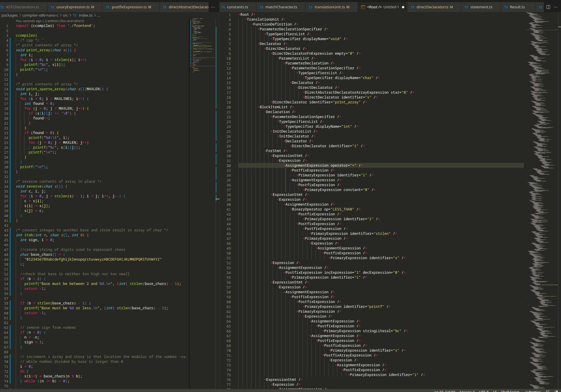Image resolution: width=561 pixels, height=392 pixels.
Task: Click the trailing ellipsis breadcrumb
Action: click(x=99, y=15)
